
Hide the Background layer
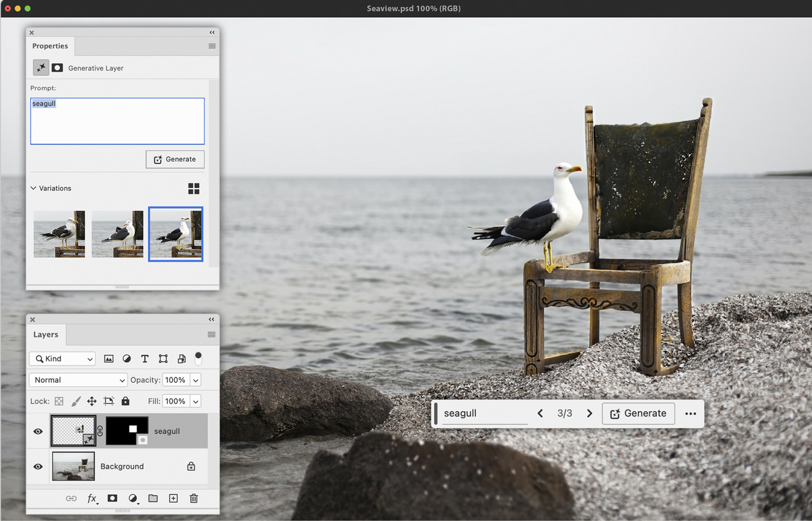[38, 467]
